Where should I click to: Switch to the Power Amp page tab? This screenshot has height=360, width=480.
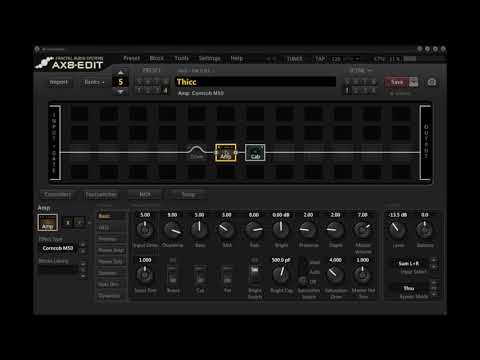pyautogui.click(x=111, y=250)
